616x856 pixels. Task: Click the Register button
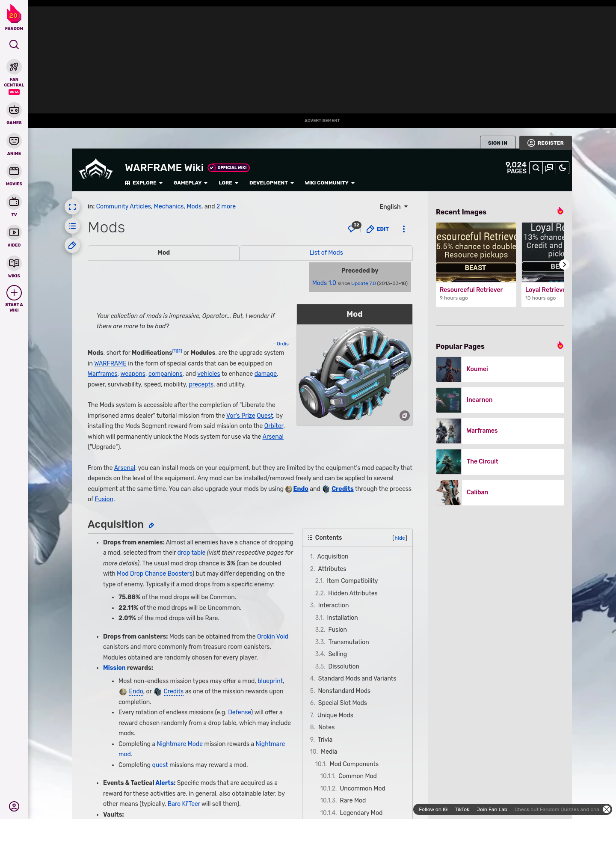point(545,143)
